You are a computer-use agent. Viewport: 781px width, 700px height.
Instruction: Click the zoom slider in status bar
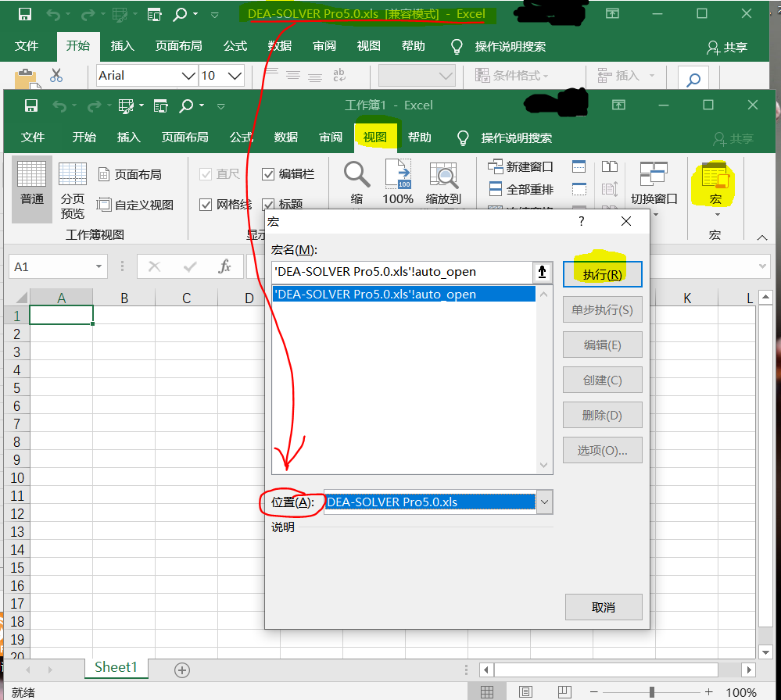[651, 692]
